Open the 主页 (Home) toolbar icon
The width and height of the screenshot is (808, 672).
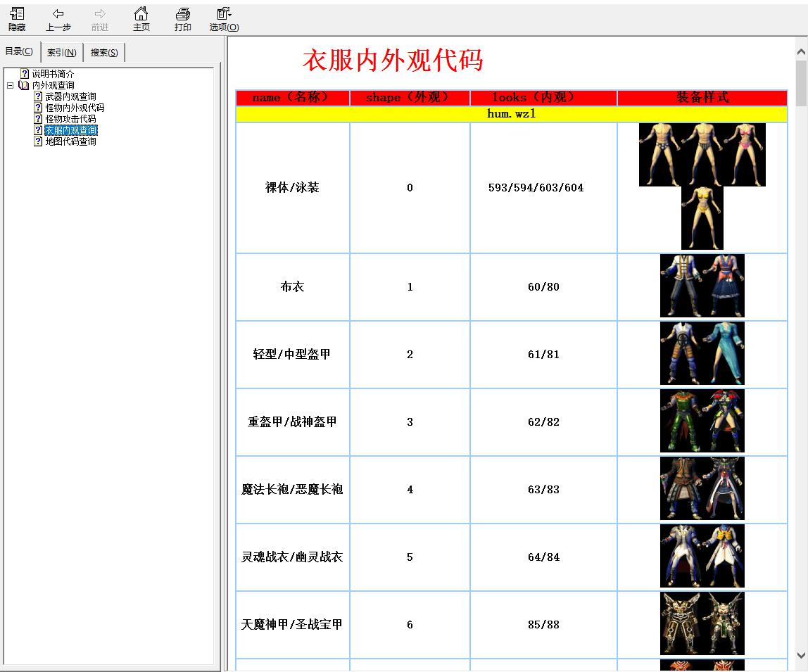point(141,19)
